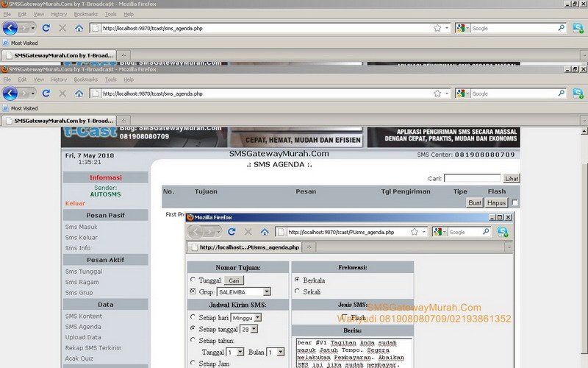The height and width of the screenshot is (368, 588).
Task: Click the Tgl Pengiriman column header
Action: [406, 191]
